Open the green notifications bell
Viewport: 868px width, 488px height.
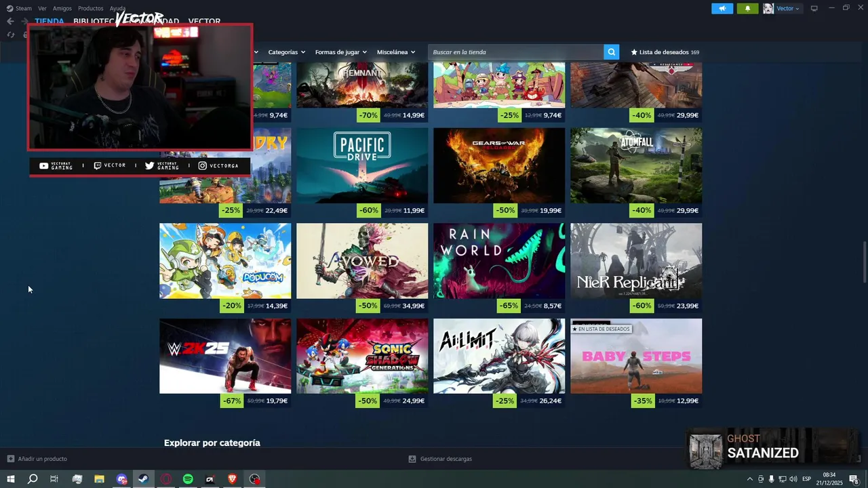[747, 8]
